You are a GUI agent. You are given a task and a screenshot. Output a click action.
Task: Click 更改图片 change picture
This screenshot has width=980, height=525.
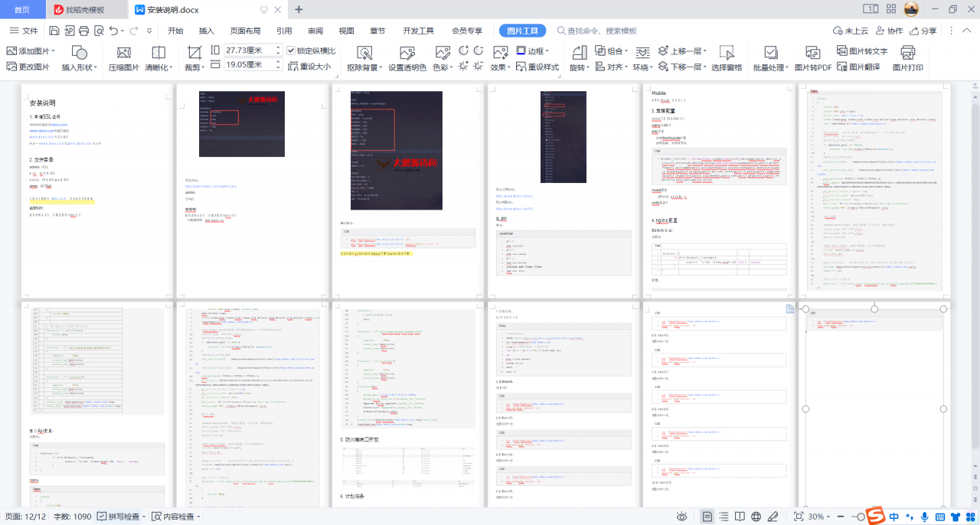28,67
